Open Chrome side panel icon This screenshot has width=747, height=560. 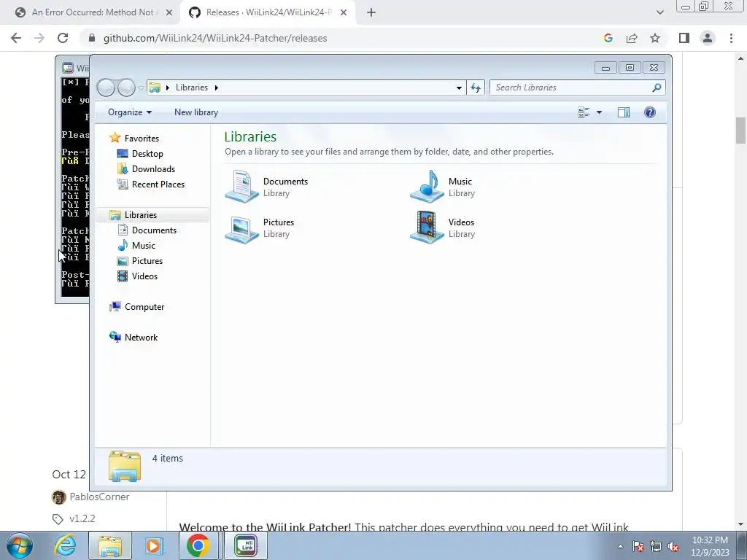click(x=684, y=38)
